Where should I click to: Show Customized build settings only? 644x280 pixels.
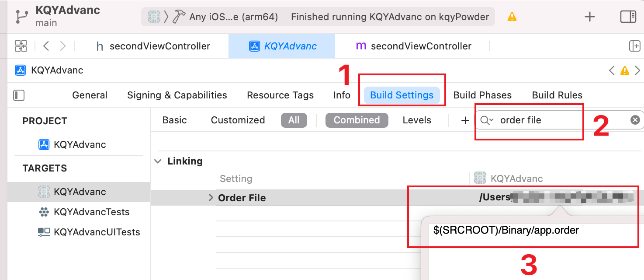pyautogui.click(x=238, y=120)
